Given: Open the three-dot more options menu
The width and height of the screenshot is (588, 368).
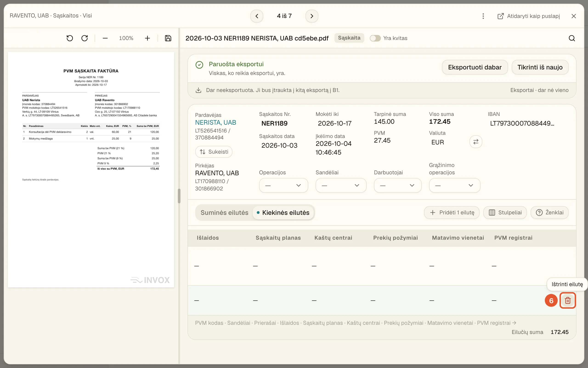Looking at the screenshot, I should pos(483,16).
